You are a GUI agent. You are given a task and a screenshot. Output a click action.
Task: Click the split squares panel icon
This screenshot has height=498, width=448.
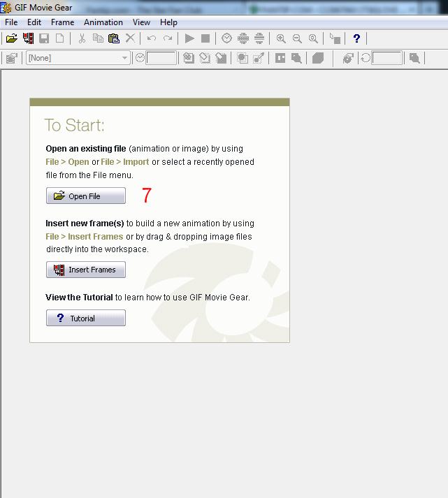tap(280, 58)
